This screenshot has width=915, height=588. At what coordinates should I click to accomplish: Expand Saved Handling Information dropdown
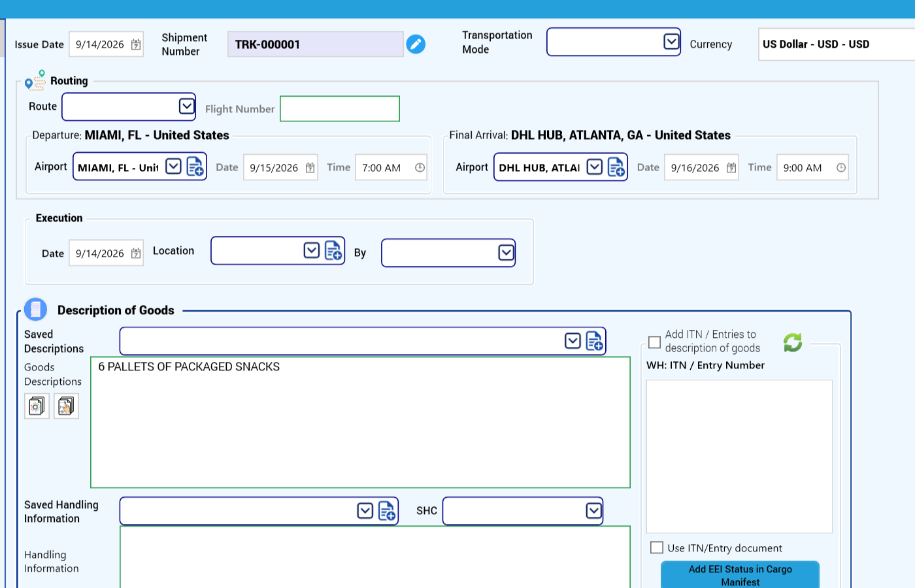pos(365,511)
